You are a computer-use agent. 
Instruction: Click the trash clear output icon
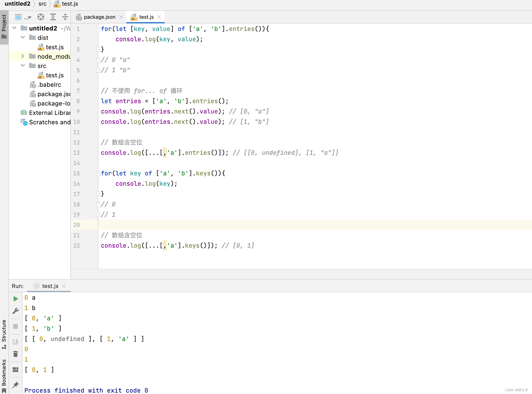[15, 354]
